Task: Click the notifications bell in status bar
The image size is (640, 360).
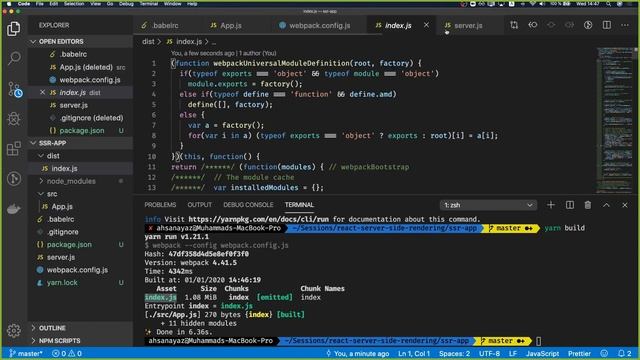Action: (624, 353)
